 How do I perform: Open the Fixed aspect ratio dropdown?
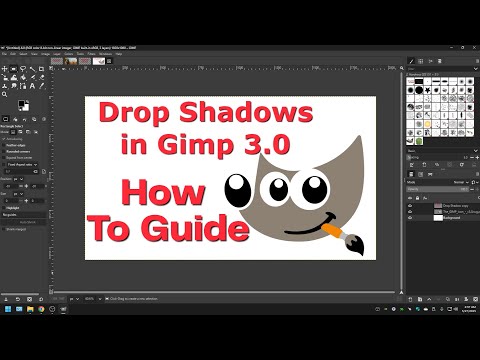click(x=22, y=164)
